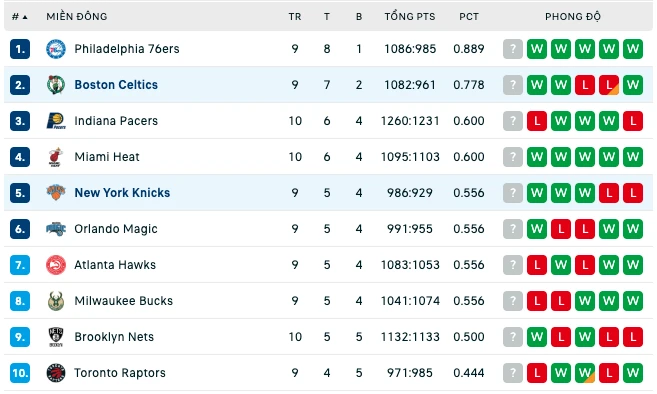This screenshot has width=657, height=394.
Task: Click the Boston Celtics team logo
Action: [56, 85]
